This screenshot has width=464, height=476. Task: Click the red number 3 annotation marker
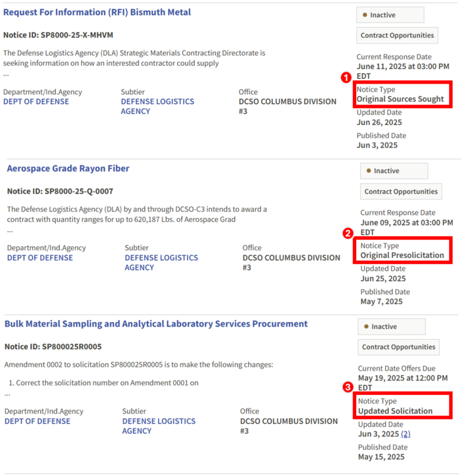coord(348,387)
